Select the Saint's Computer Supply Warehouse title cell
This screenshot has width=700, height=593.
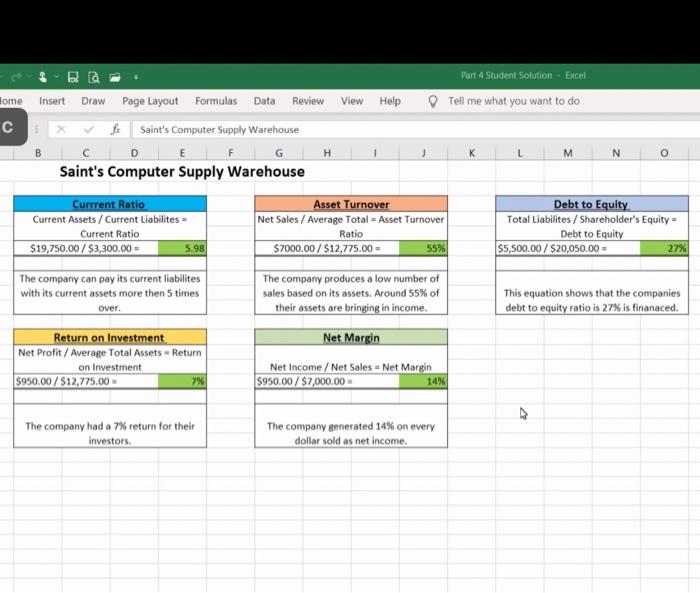tap(182, 171)
